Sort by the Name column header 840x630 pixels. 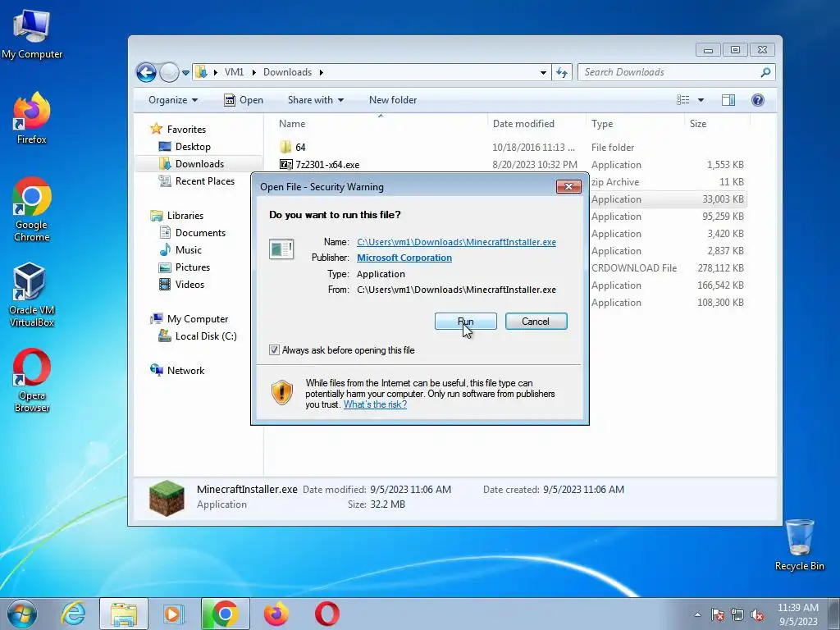(381, 124)
